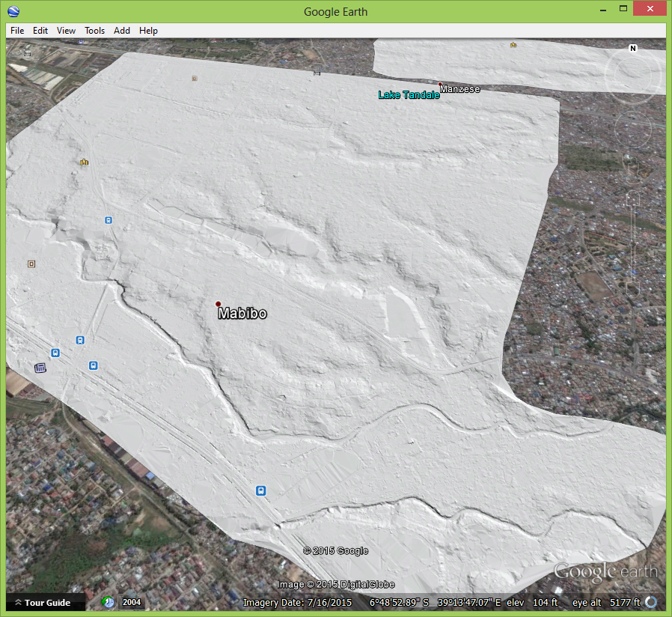672x617 pixels.
Task: Click the yellow place icon above the lone transit marker
Action: point(84,162)
